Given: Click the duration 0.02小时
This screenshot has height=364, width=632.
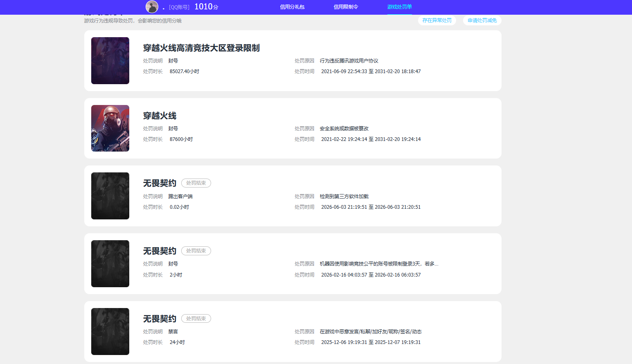Looking at the screenshot, I should (179, 207).
